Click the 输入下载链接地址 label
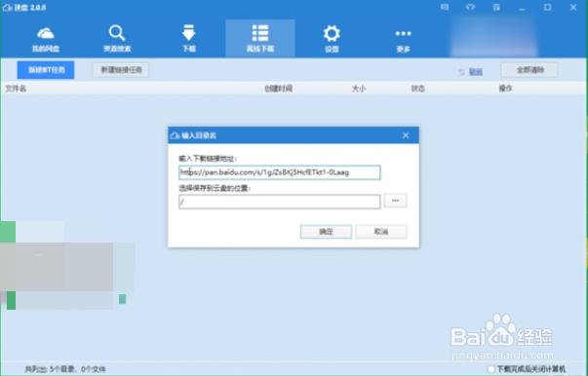The height and width of the screenshot is (376, 588). (208, 159)
